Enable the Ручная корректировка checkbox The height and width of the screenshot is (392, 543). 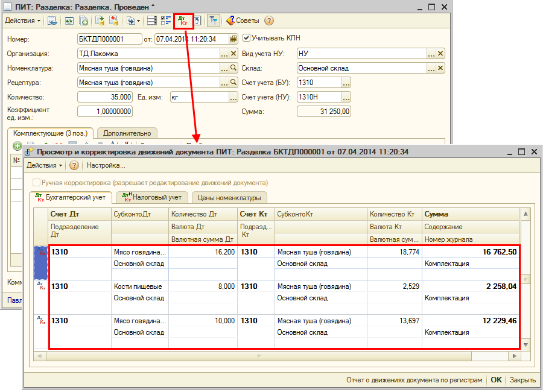point(37,182)
